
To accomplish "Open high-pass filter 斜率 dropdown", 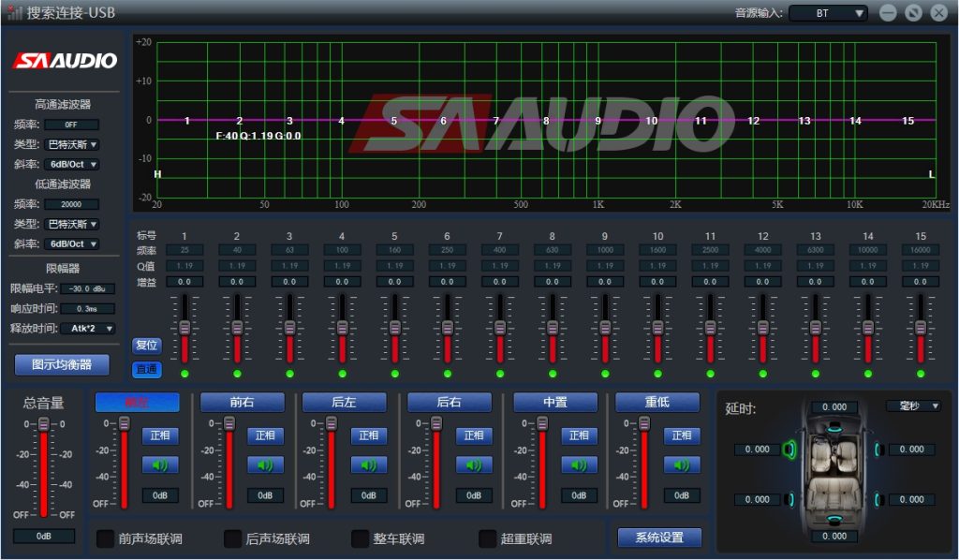I will pyautogui.click(x=71, y=165).
